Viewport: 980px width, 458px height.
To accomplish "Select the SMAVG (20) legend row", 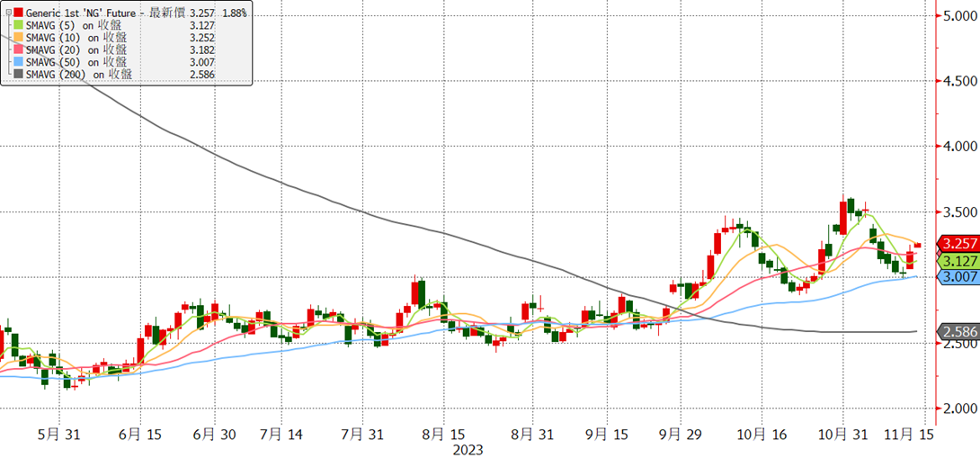I will 77,49.
